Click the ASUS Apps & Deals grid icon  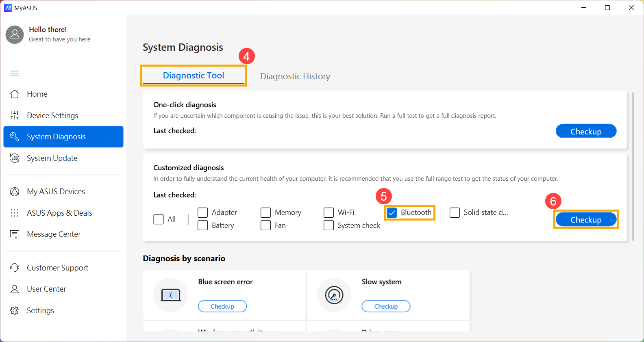[15, 213]
